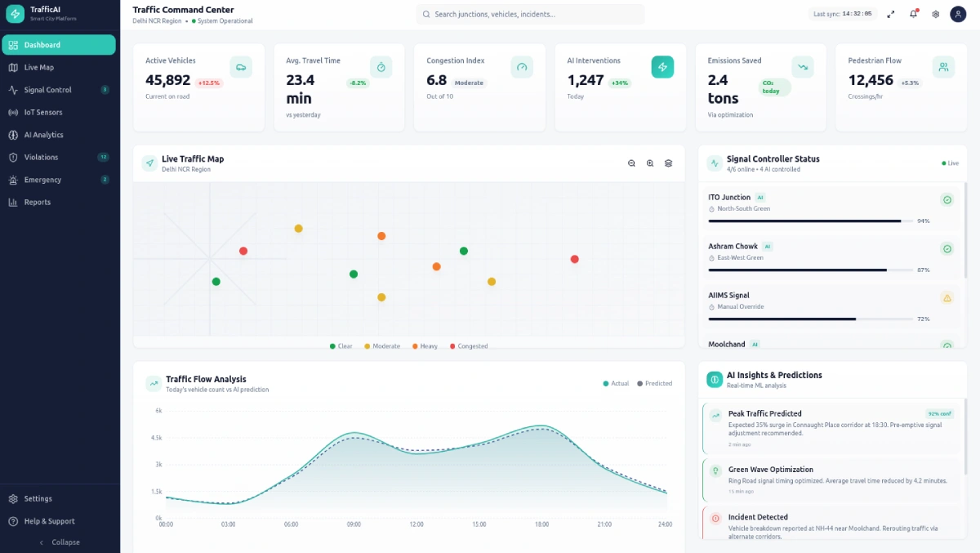Open Reports from sidebar

tap(59, 202)
